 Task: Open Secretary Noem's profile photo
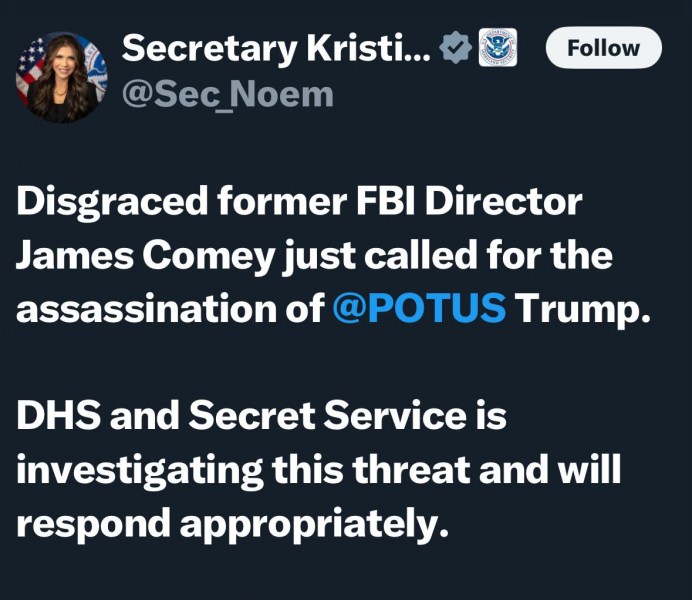[x=61, y=77]
